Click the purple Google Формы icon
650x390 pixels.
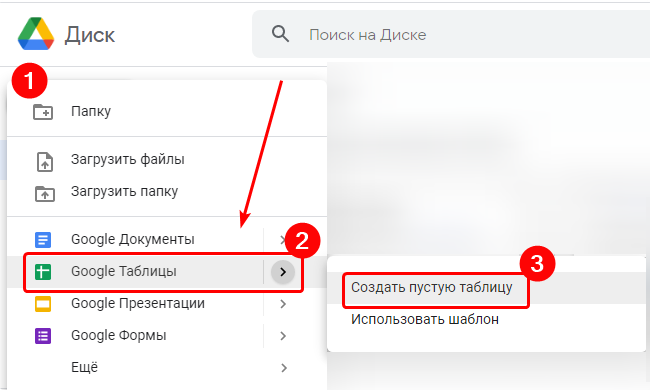tap(43, 336)
